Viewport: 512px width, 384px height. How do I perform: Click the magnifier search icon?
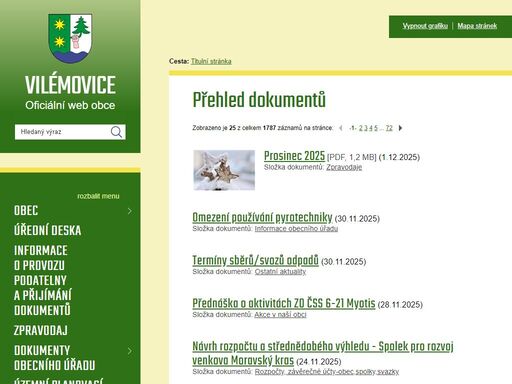[116, 132]
